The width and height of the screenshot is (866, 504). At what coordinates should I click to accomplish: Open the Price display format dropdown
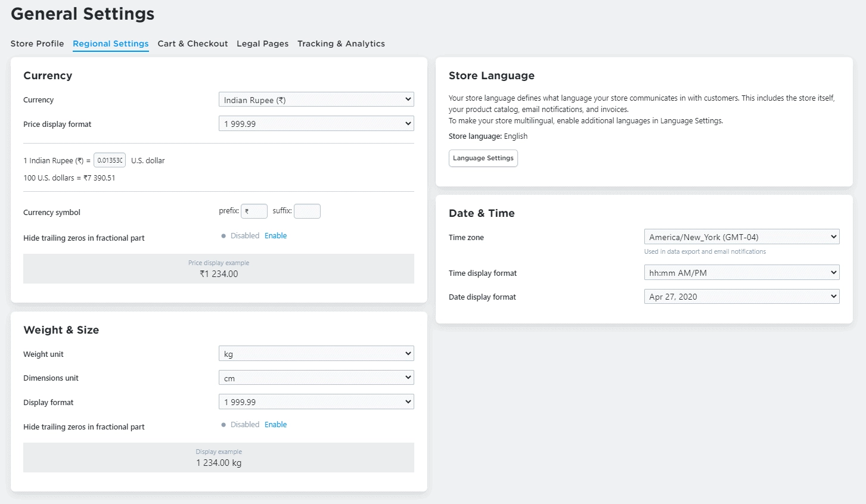(x=316, y=123)
